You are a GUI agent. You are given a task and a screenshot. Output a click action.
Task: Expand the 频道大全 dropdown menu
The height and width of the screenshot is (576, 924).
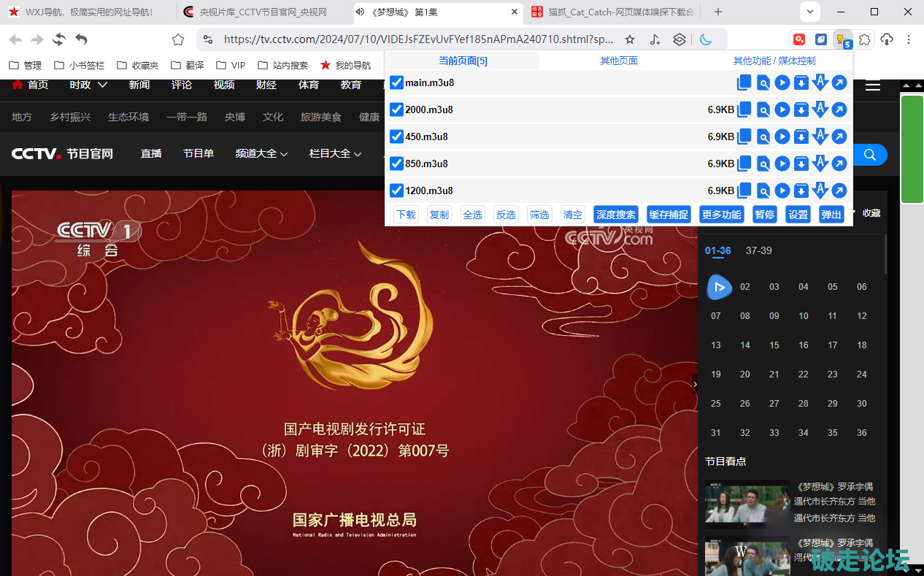point(261,154)
